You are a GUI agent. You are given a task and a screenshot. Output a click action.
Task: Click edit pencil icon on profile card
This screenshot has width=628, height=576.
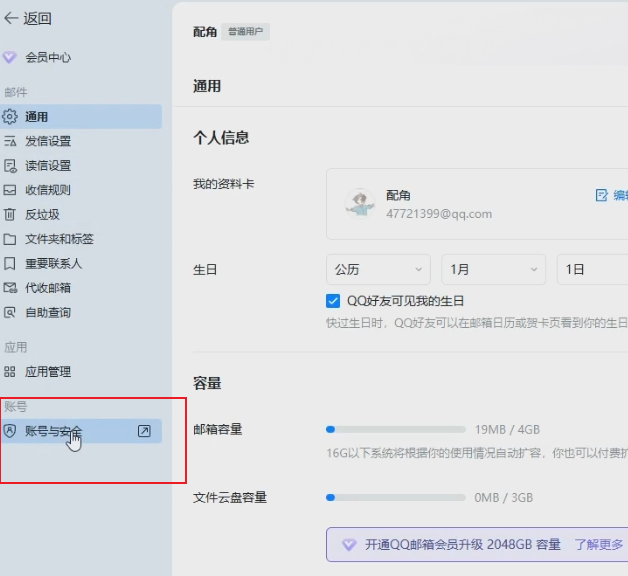coord(601,195)
